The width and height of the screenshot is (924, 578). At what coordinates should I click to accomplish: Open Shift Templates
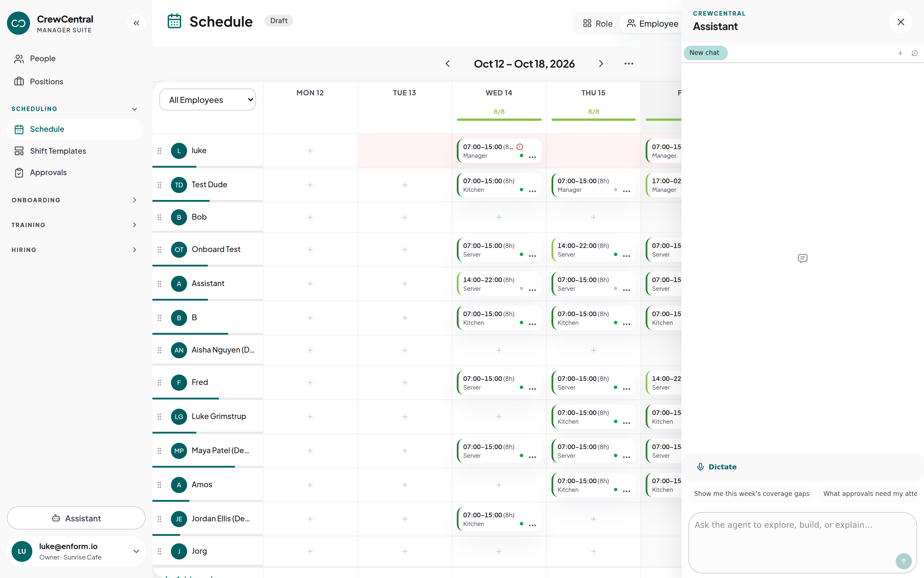tap(75, 151)
